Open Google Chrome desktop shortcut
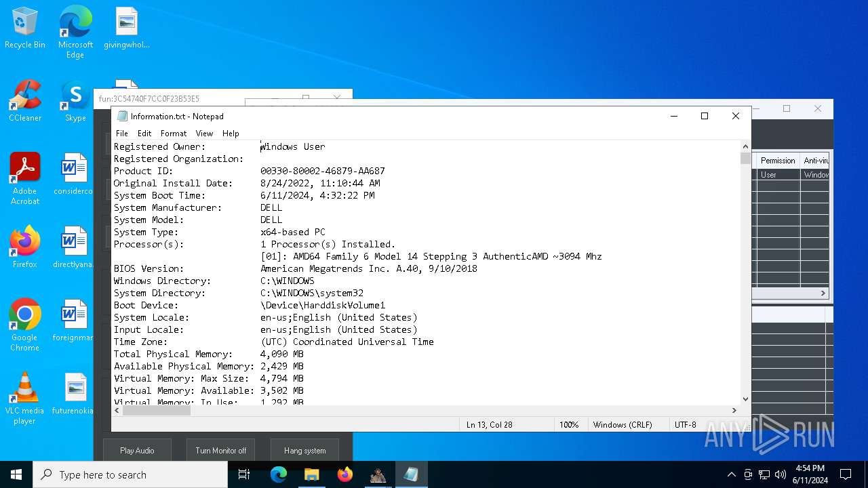The image size is (868, 488). pyautogui.click(x=25, y=325)
